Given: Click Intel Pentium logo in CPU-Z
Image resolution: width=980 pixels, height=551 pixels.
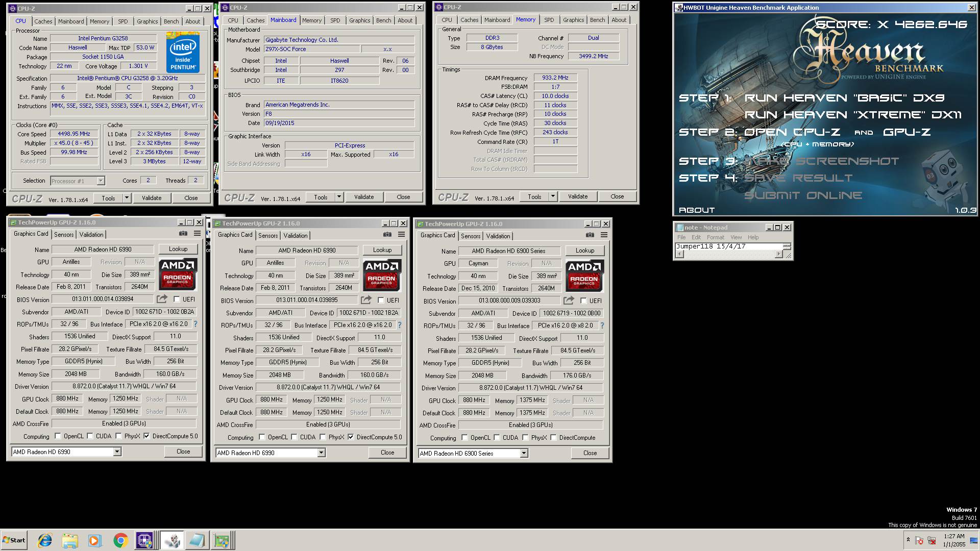Looking at the screenshot, I should pos(183,53).
